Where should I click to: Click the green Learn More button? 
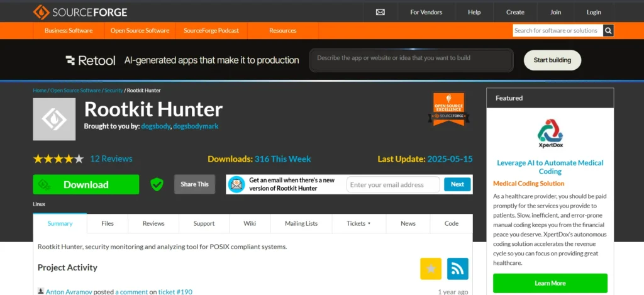(550, 284)
